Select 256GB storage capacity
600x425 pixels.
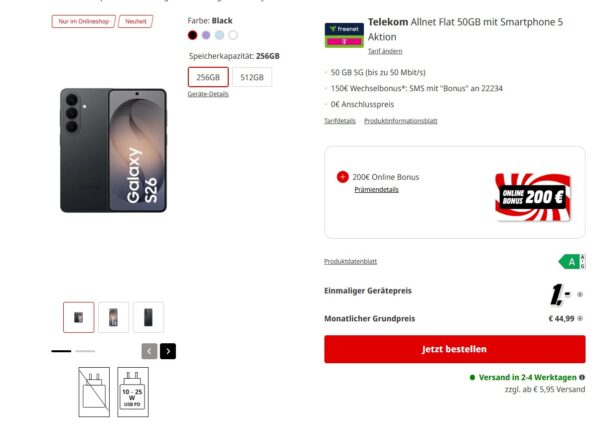208,77
